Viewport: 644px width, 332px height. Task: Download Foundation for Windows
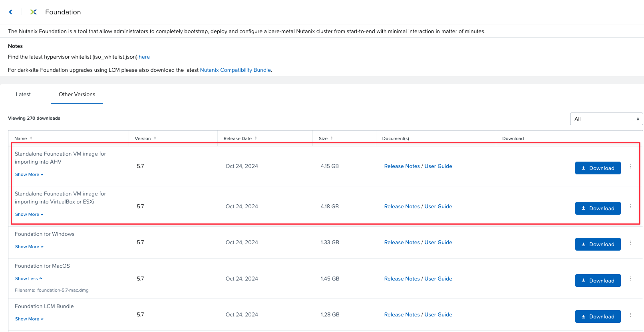click(598, 244)
